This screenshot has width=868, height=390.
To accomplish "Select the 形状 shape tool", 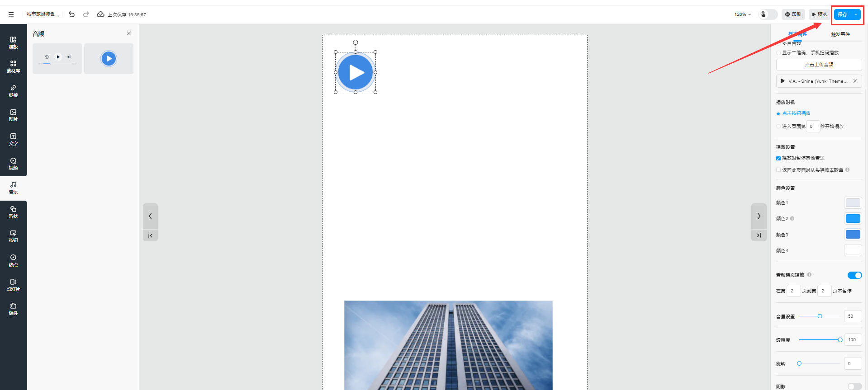I will [13, 212].
